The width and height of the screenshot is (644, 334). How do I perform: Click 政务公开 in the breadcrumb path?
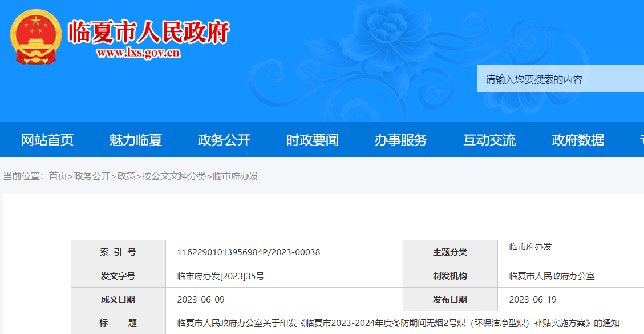click(x=92, y=176)
